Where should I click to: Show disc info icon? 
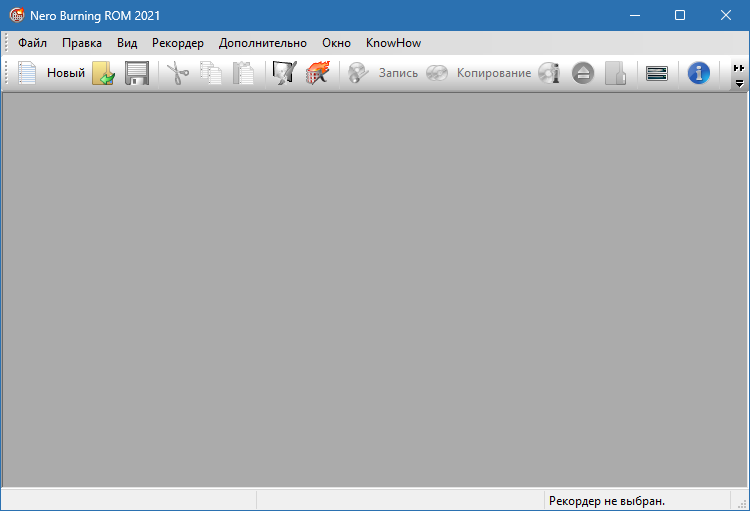click(x=549, y=73)
